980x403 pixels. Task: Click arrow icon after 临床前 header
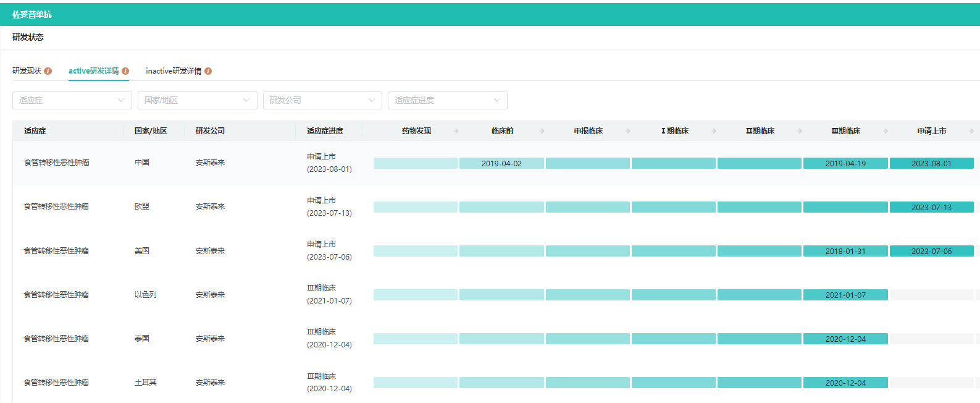point(542,131)
